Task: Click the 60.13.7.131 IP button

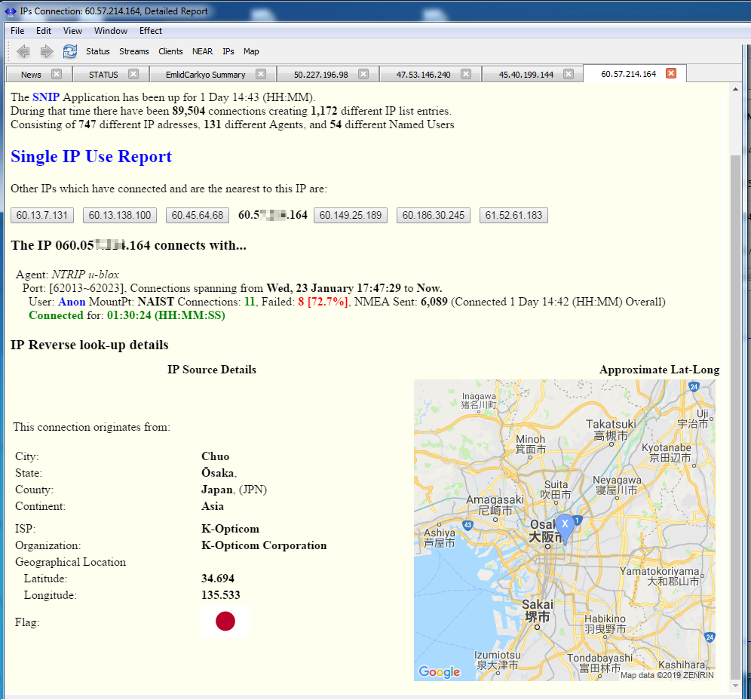Action: tap(42, 215)
